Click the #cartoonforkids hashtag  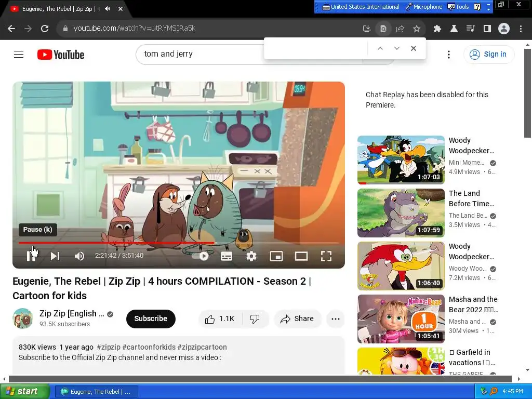pos(149,347)
